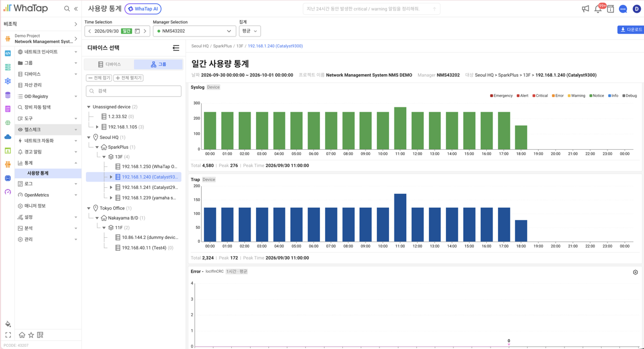Toggle the Emergency series in the Syslog legend

point(501,96)
